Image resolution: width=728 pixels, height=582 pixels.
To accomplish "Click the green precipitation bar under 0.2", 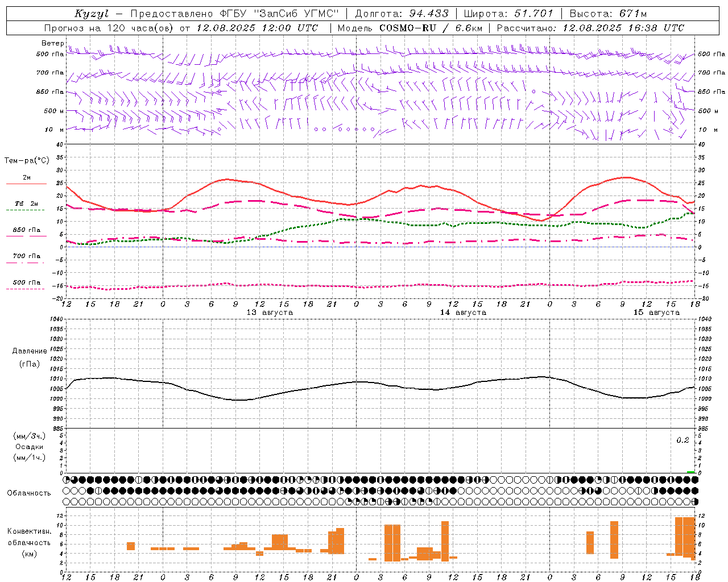I will [x=690, y=472].
